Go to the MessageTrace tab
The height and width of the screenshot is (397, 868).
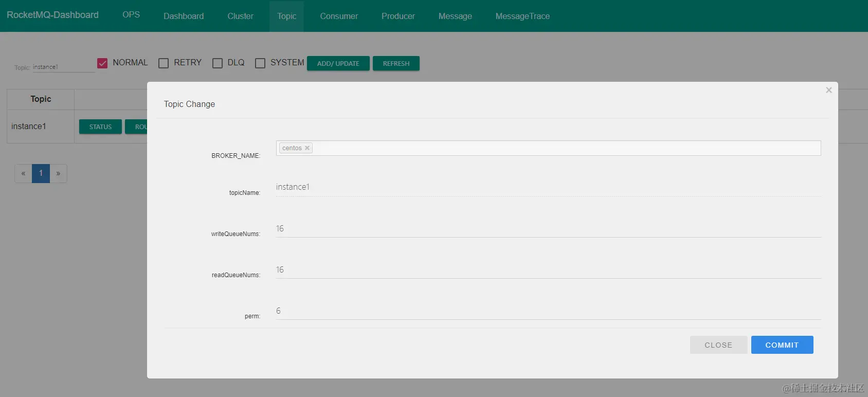[522, 16]
